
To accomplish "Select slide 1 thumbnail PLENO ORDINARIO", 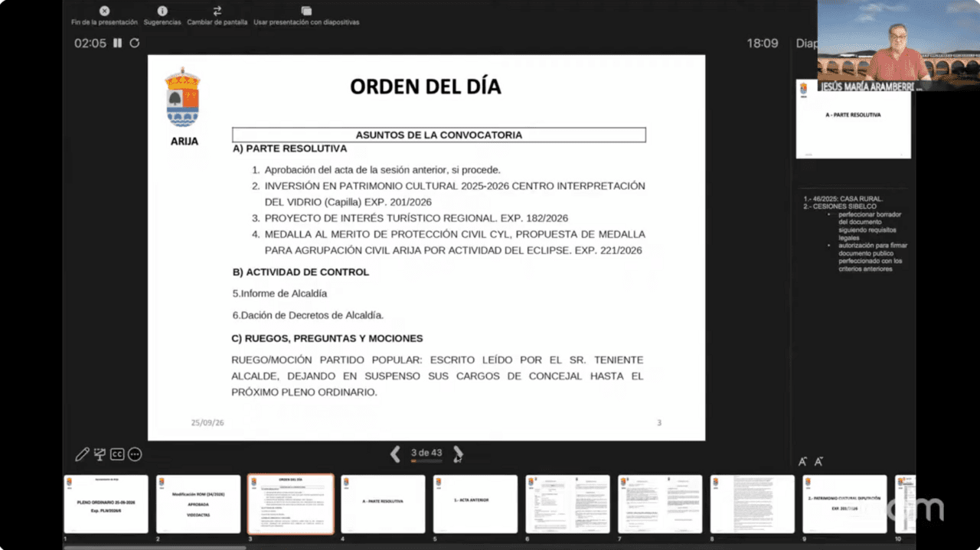I will pos(106,504).
